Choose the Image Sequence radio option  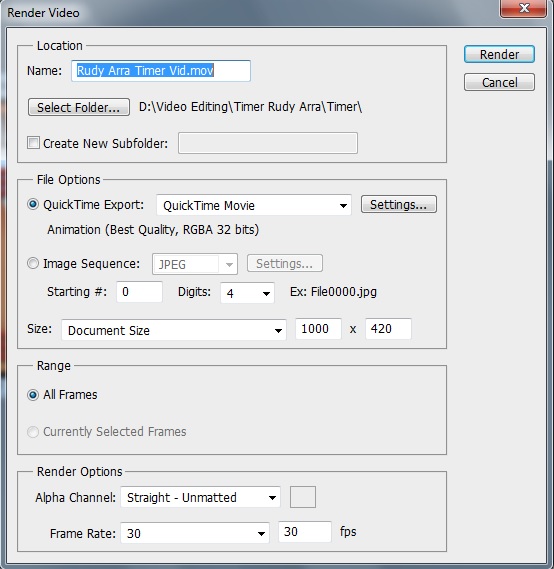33,263
